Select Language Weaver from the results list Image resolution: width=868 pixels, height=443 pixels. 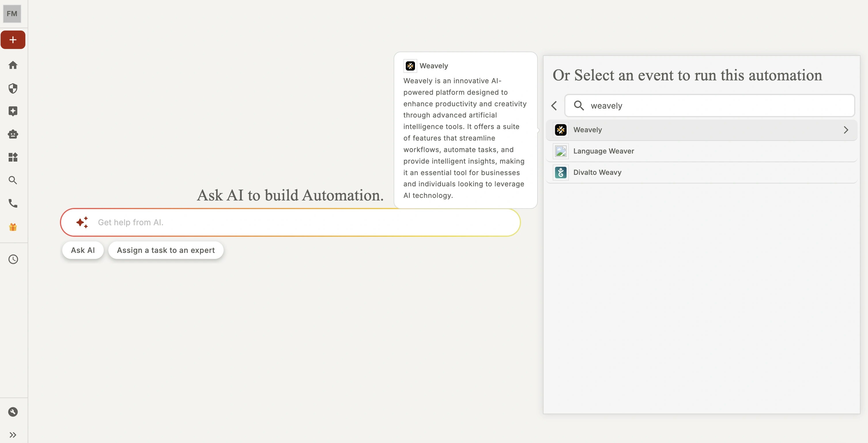(603, 151)
